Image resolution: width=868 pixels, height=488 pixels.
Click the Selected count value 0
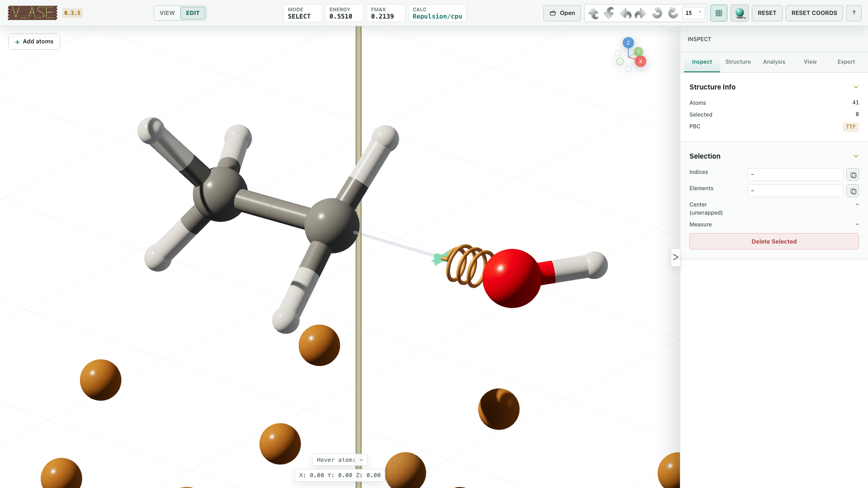click(857, 114)
